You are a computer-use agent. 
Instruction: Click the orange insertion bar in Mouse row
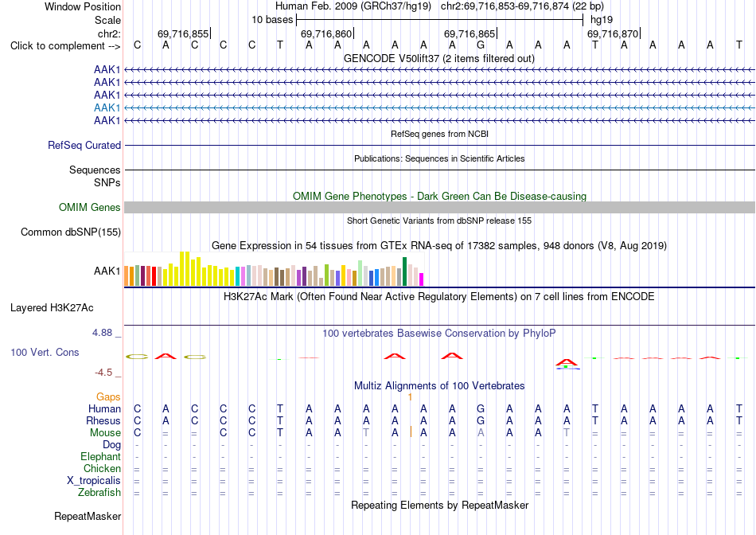411,432
